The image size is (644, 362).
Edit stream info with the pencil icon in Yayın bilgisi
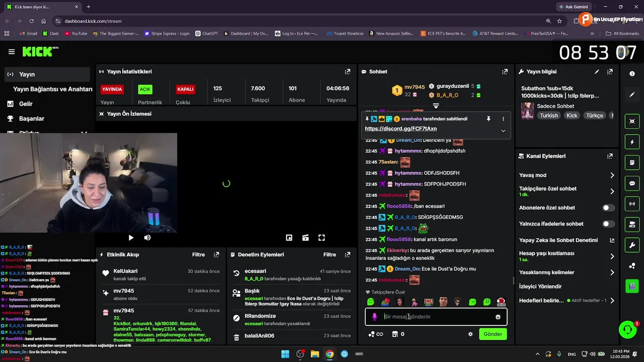point(597,71)
